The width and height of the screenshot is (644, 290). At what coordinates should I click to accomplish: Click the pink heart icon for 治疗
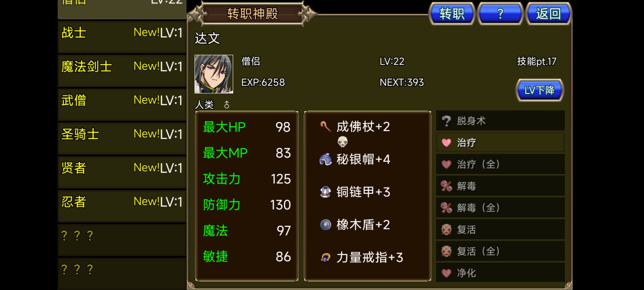point(447,143)
